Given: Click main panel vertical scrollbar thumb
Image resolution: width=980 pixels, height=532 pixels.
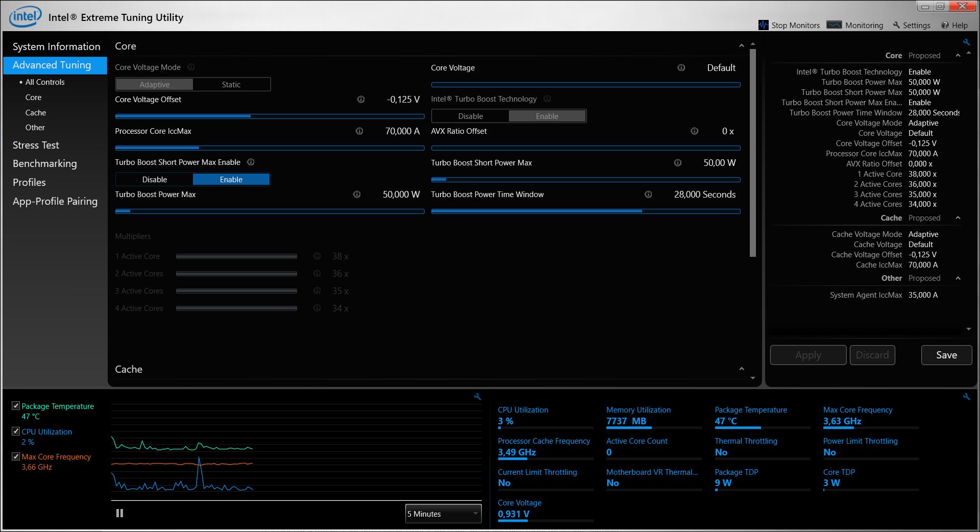Looking at the screenshot, I should [753, 153].
